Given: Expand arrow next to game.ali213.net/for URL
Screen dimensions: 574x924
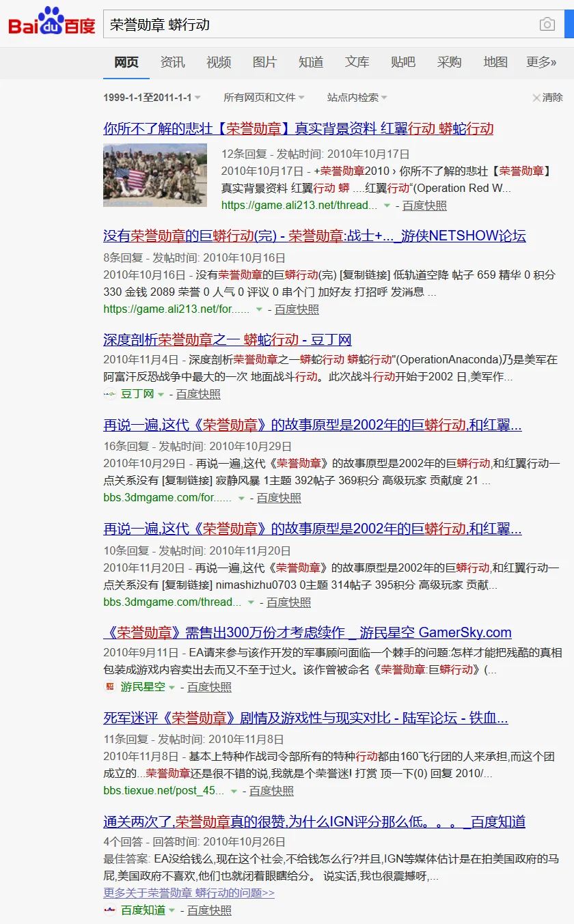Looking at the screenshot, I should [x=259, y=309].
